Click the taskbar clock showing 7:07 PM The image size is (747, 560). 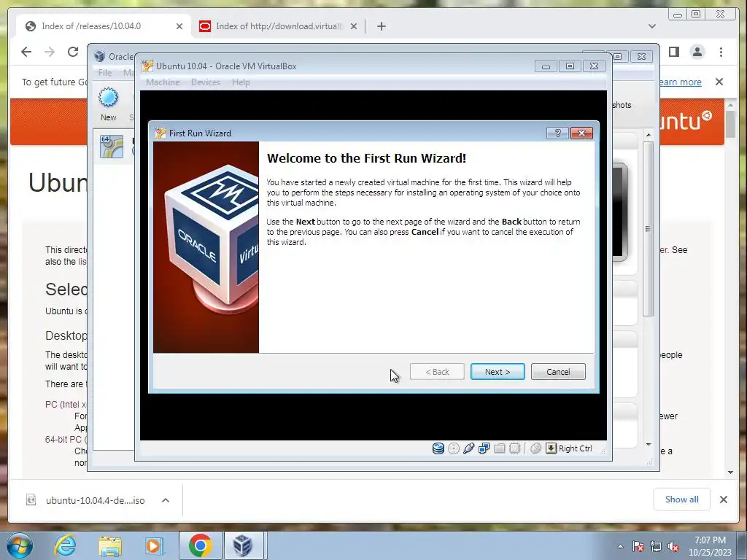click(710, 546)
